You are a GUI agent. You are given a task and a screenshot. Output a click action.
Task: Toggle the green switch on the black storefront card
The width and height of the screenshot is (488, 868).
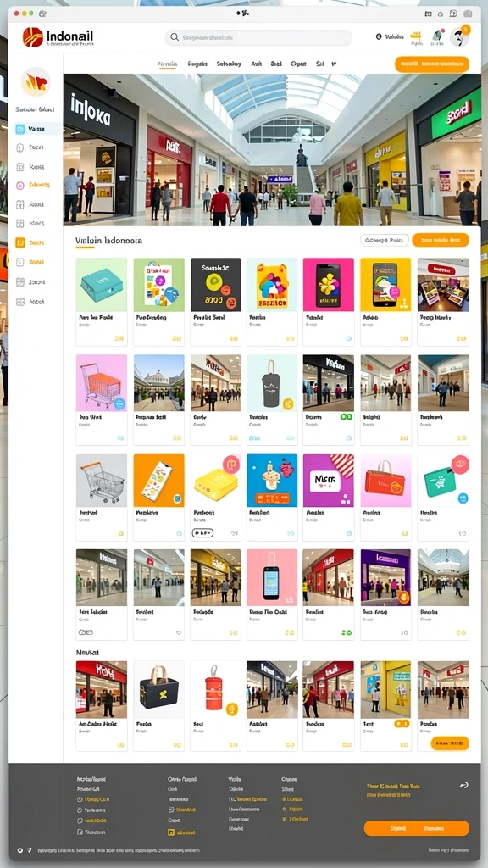347,417
